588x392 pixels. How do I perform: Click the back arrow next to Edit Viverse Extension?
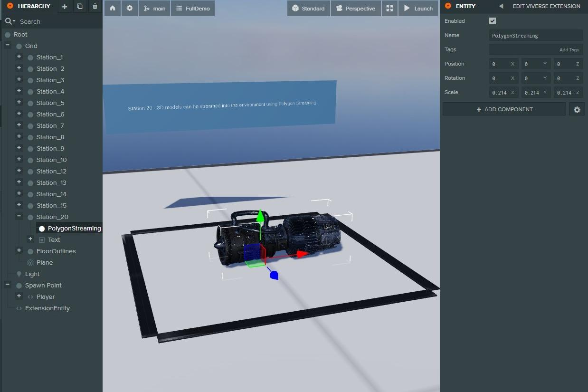[x=501, y=6]
